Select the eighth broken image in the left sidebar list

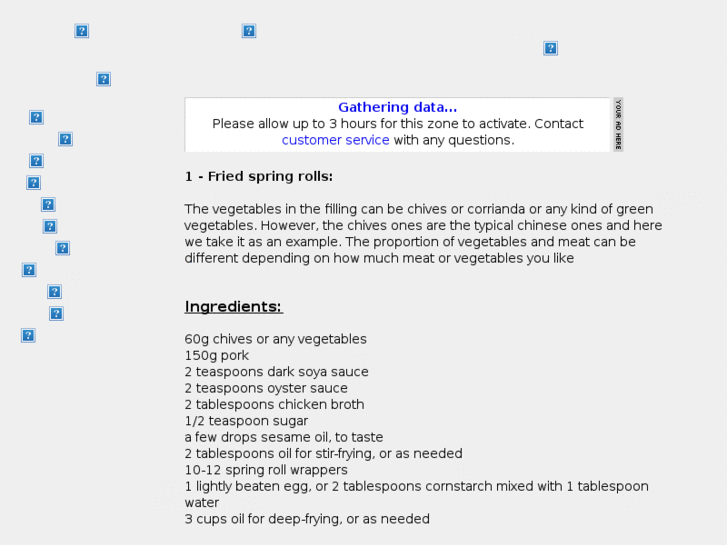click(x=29, y=270)
